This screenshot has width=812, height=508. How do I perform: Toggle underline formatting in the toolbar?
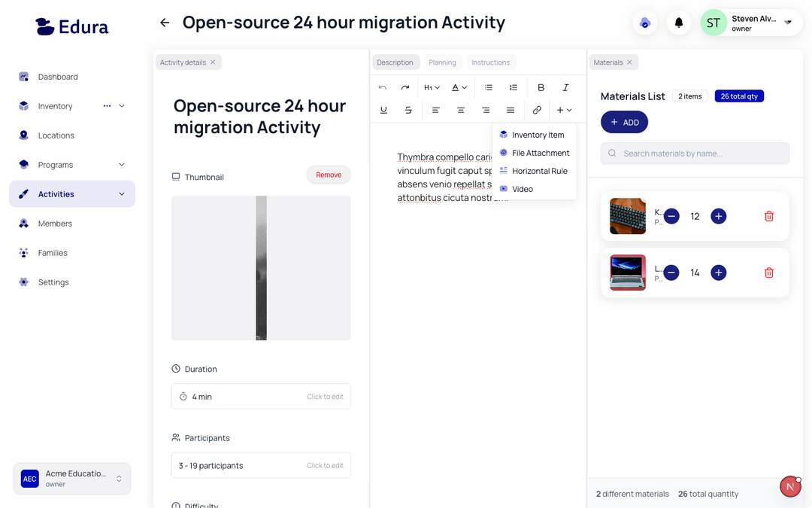tap(383, 110)
